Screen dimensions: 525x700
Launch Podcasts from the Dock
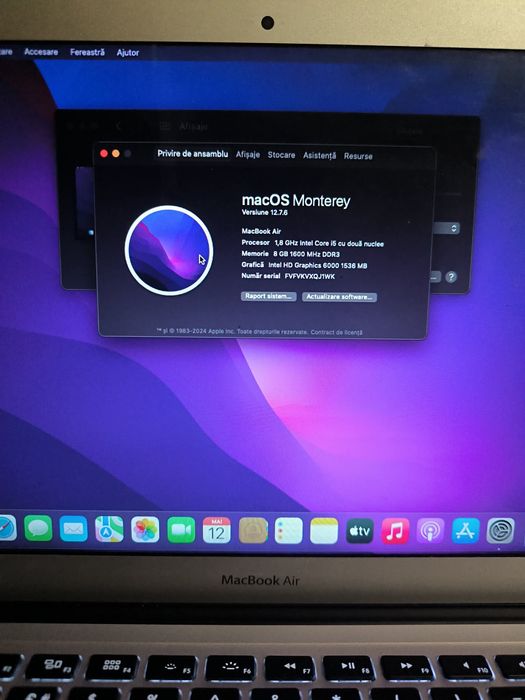[430, 531]
